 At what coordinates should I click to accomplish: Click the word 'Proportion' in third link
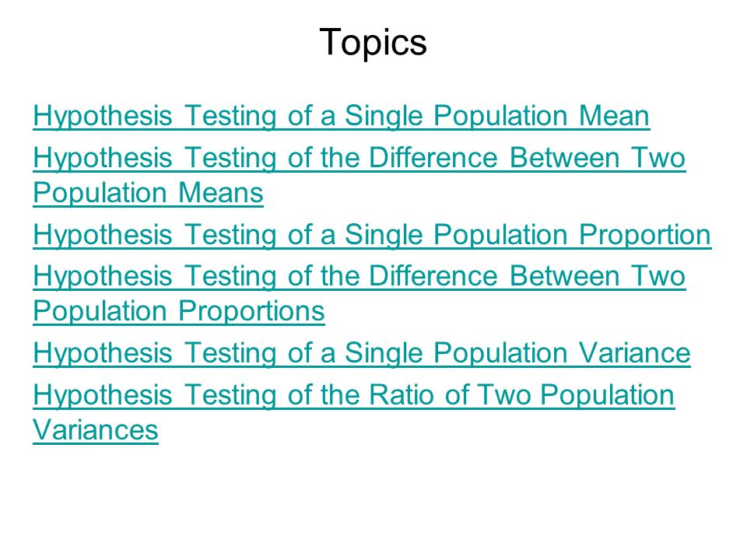[x=645, y=236]
